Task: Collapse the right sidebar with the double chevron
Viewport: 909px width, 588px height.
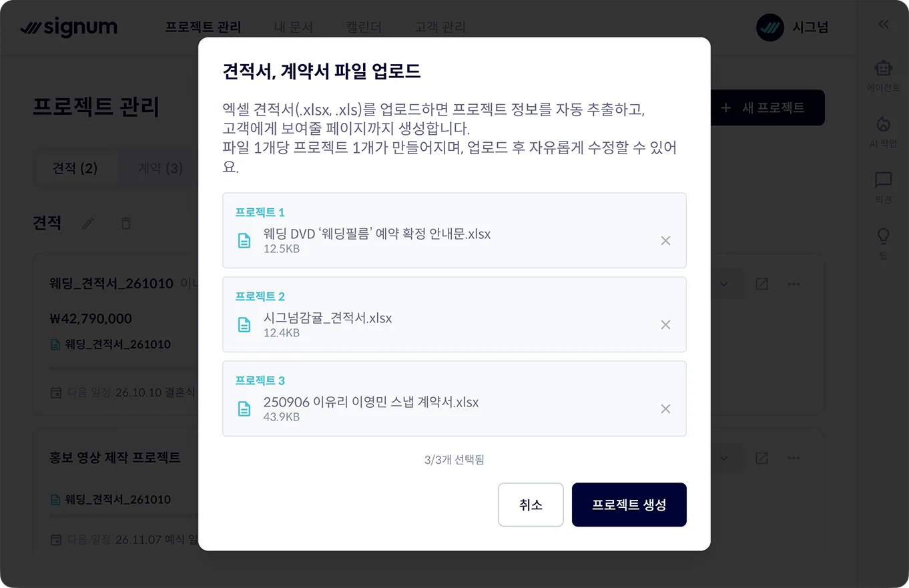Action: (883, 24)
